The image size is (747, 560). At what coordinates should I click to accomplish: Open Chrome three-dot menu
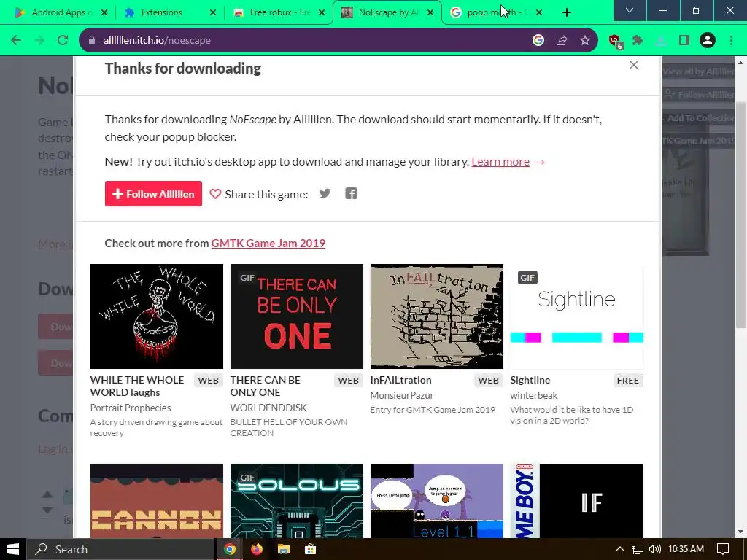731,41
